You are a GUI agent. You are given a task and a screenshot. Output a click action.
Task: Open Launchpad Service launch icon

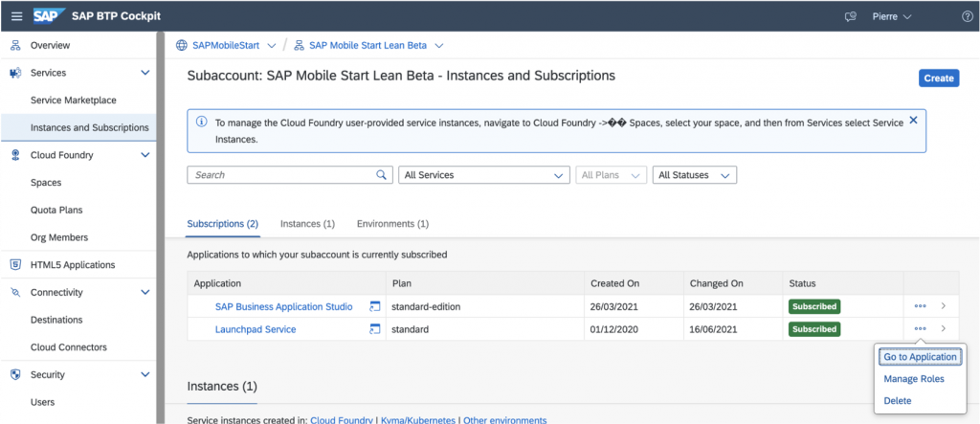point(374,329)
